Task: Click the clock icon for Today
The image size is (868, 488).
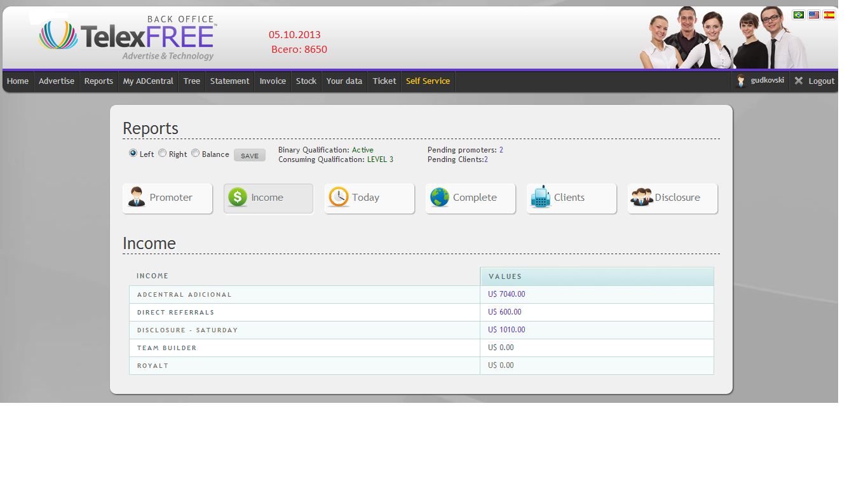Action: tap(339, 197)
